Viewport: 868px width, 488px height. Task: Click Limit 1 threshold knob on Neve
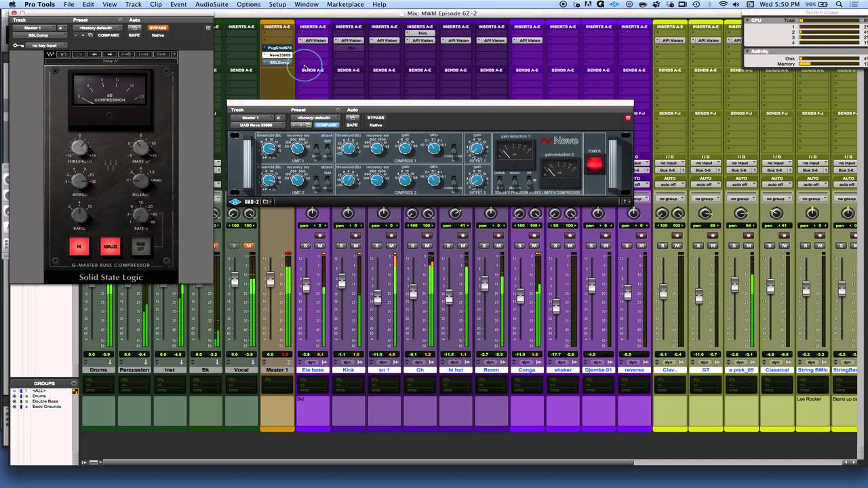click(x=269, y=148)
